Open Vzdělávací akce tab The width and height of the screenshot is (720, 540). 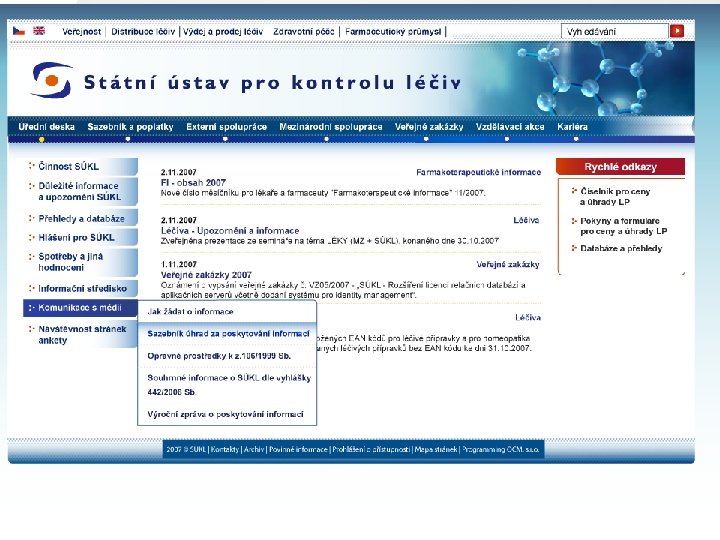click(510, 127)
